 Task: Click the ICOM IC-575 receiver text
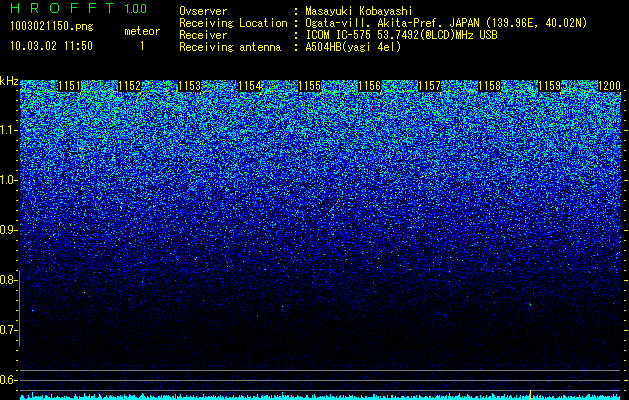click(x=401, y=35)
